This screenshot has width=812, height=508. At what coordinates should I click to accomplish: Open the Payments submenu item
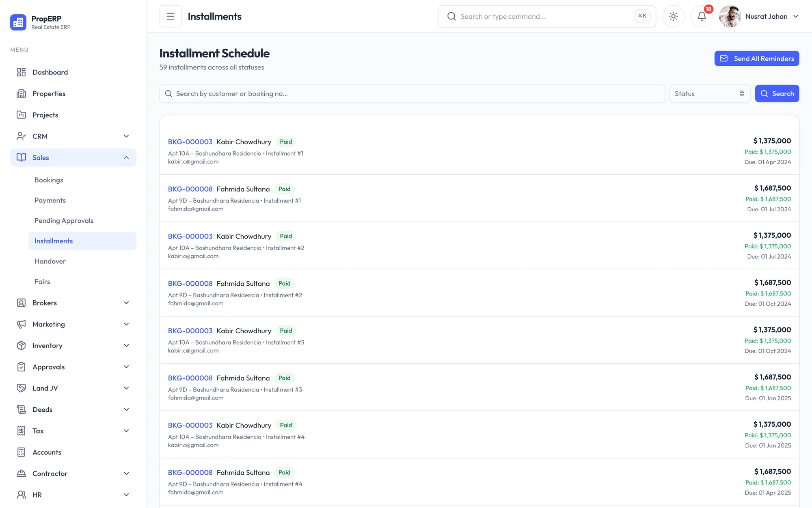82,200
